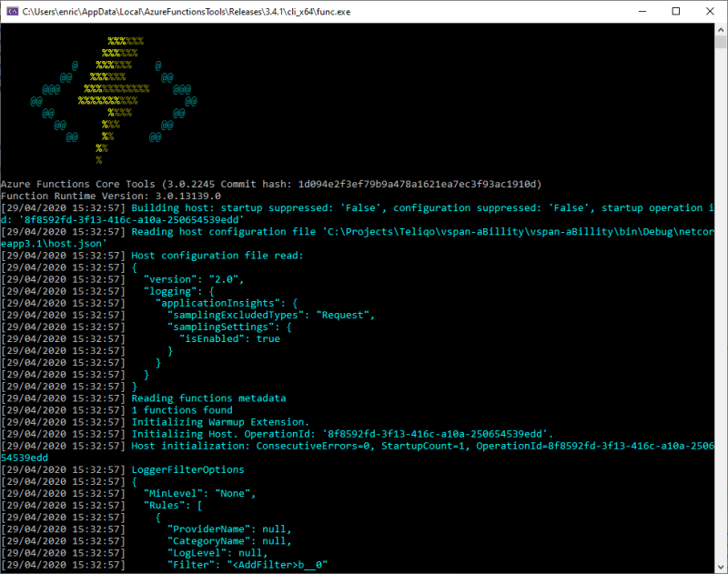
Task: Click the 'Host configuration file read:' line
Action: coord(152,256)
